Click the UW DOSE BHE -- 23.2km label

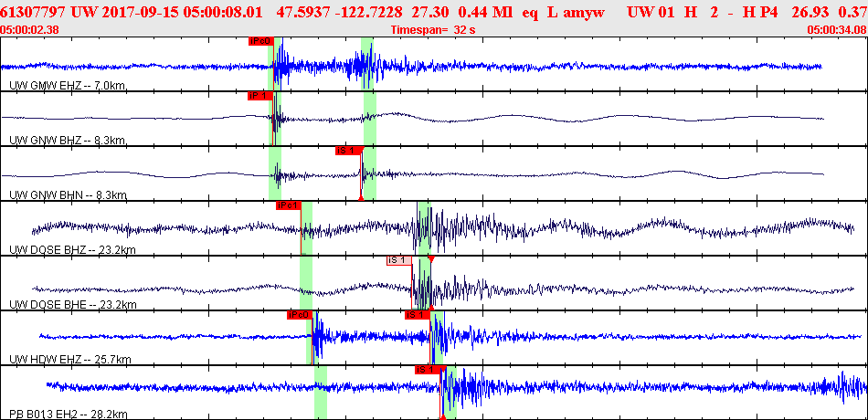coord(72,305)
